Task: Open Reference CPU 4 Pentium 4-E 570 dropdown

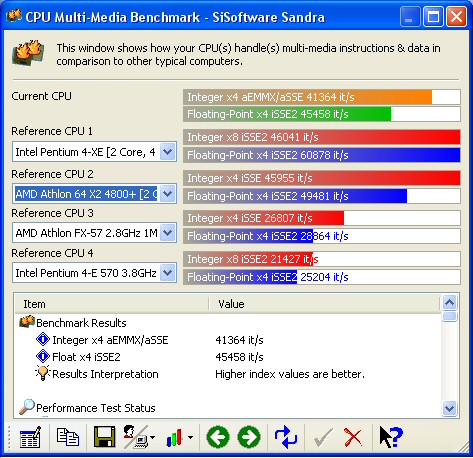Action: (168, 273)
